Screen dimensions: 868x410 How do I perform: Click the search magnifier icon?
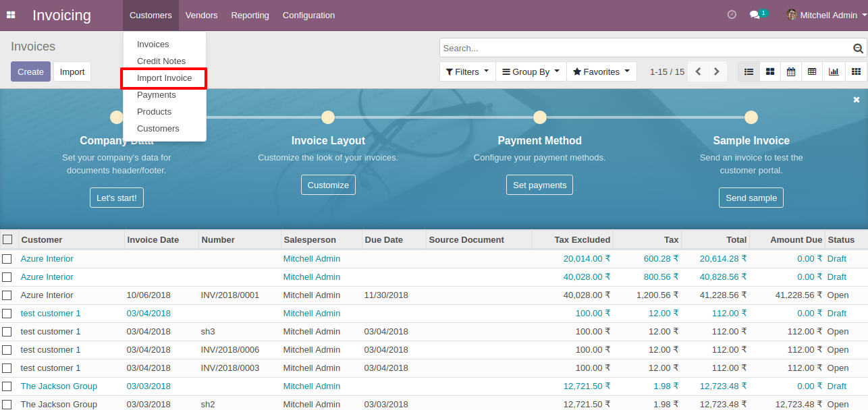click(858, 49)
